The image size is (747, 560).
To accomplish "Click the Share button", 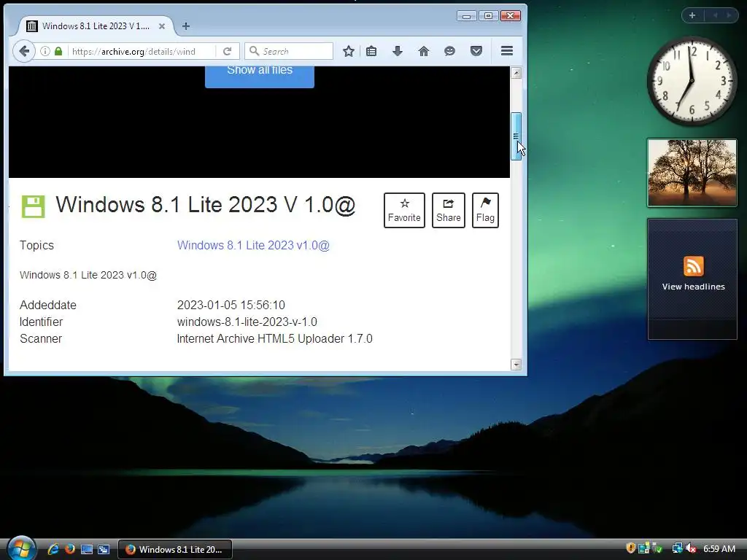I will click(x=449, y=210).
